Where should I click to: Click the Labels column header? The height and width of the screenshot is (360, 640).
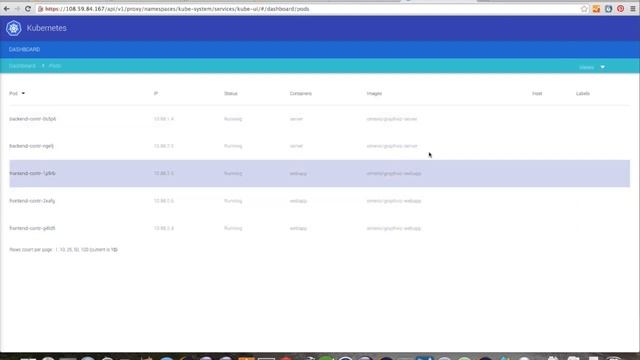tap(583, 93)
